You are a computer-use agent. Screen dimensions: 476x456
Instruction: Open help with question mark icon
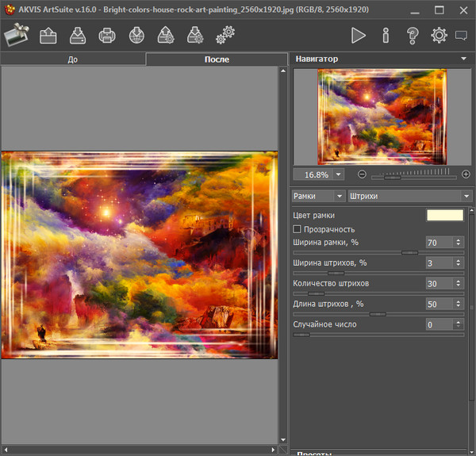pyautogui.click(x=413, y=36)
